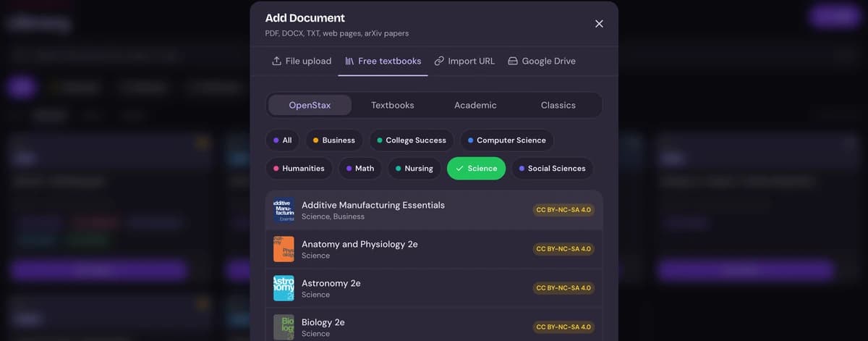Open the Google Drive tab

pyautogui.click(x=542, y=61)
